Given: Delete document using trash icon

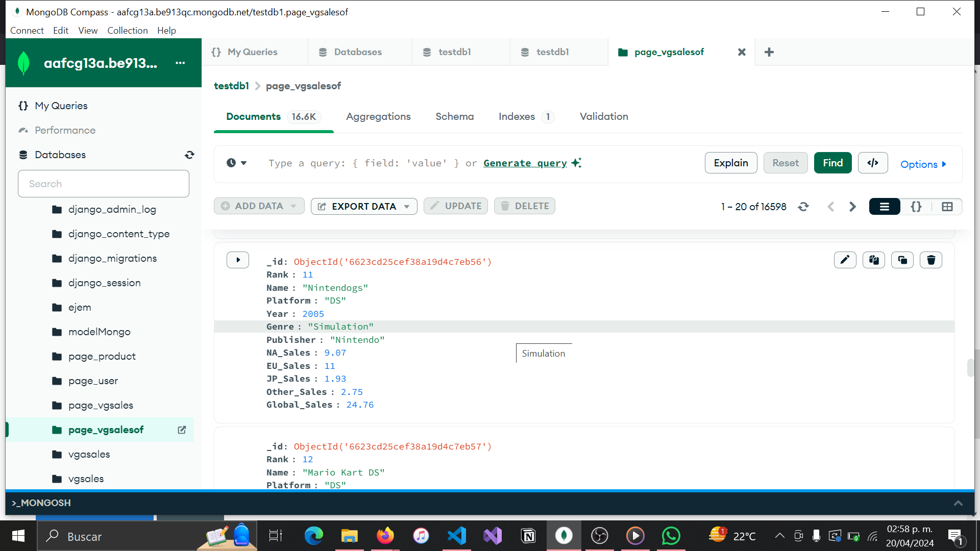Looking at the screenshot, I should (930, 260).
